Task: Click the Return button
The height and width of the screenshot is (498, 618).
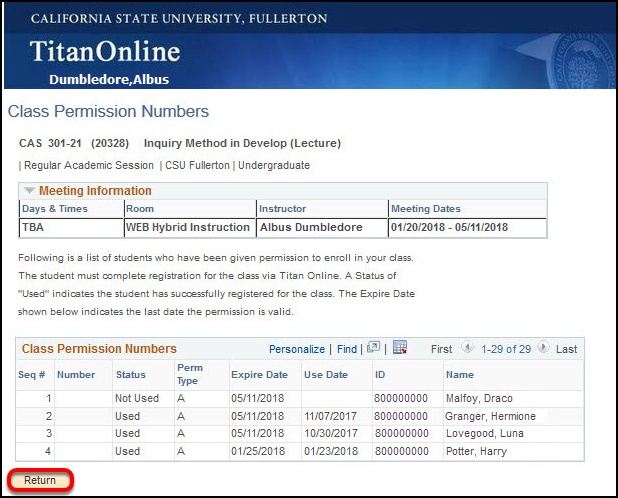Action: tap(40, 480)
